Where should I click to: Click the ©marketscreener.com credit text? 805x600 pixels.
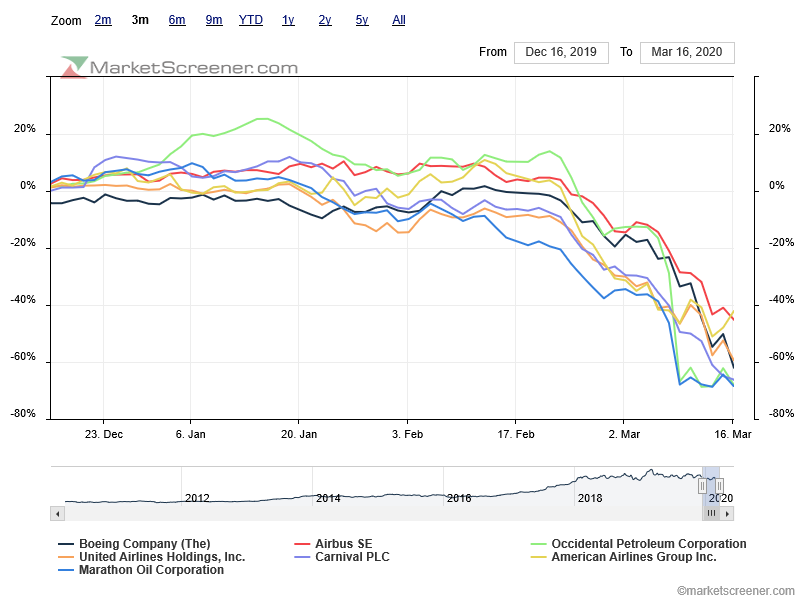click(736, 591)
